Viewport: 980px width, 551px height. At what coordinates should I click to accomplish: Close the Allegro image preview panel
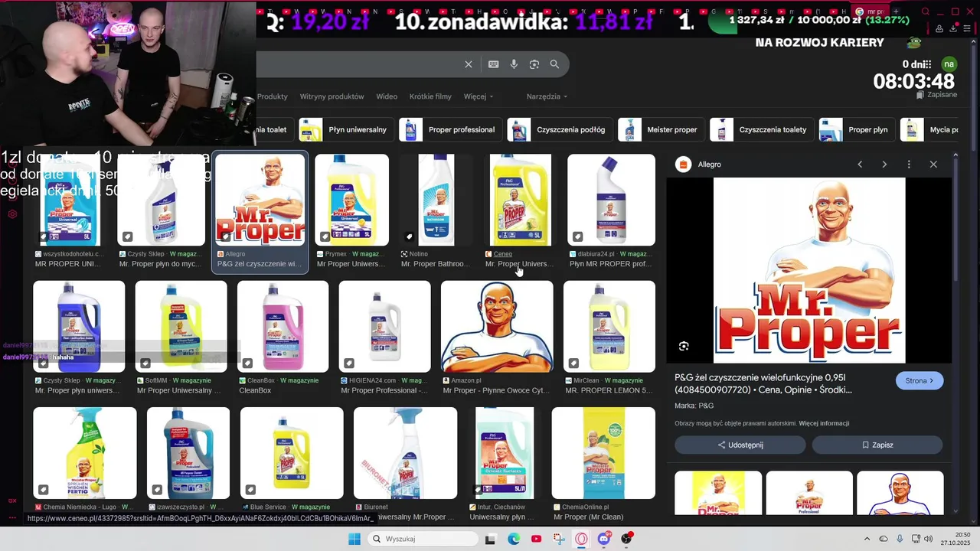point(933,165)
